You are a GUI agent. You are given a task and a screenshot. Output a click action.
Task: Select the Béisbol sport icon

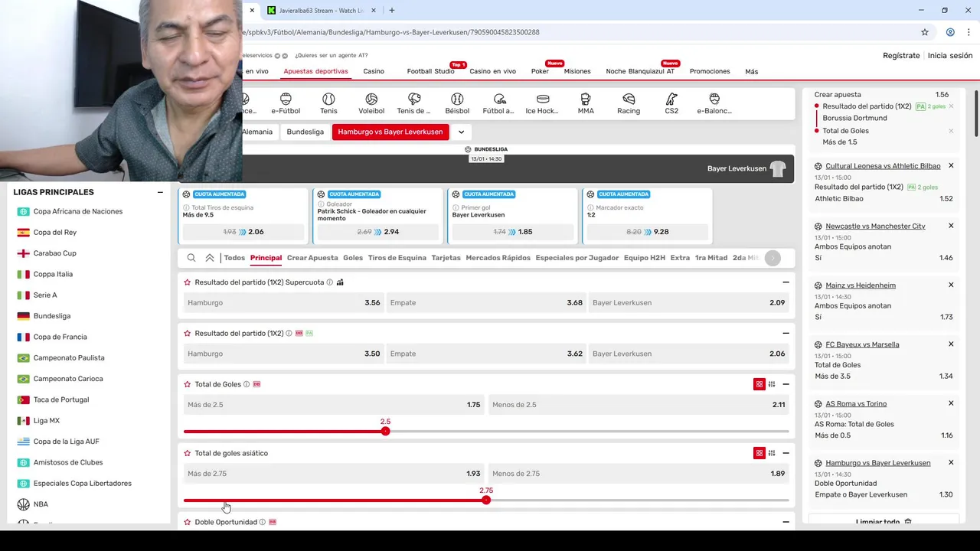457,104
